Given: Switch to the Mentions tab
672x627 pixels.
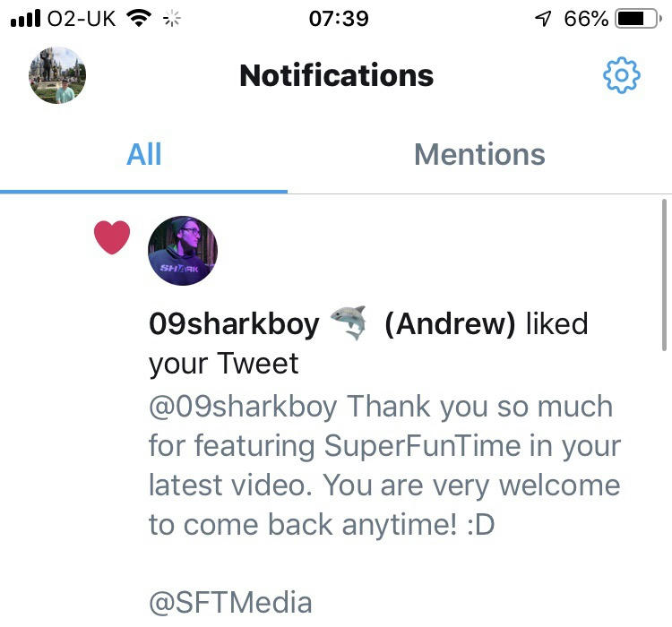Looking at the screenshot, I should coord(479,154).
